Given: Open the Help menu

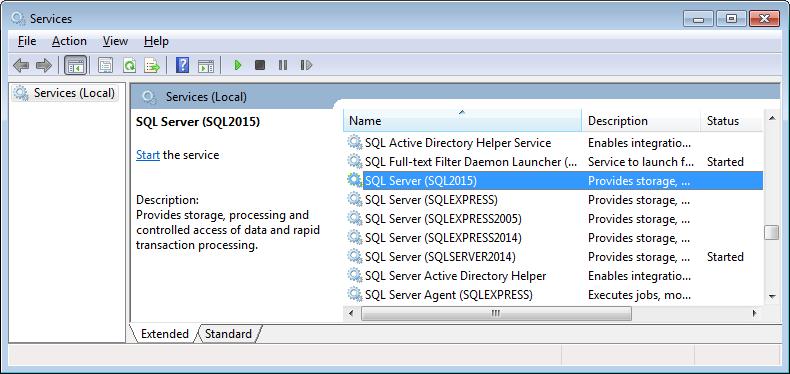Looking at the screenshot, I should point(156,41).
